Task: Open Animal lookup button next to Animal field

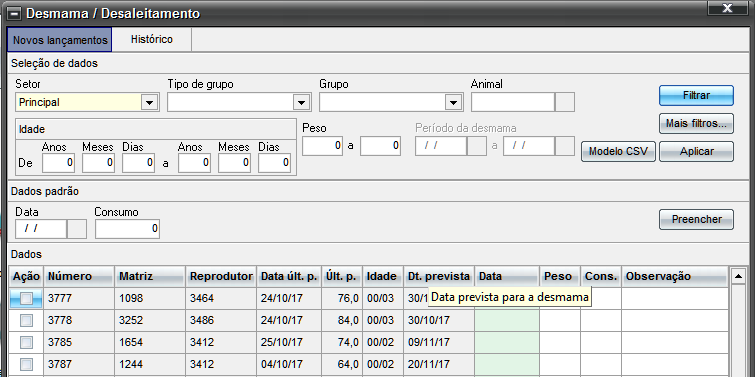Action: (565, 102)
